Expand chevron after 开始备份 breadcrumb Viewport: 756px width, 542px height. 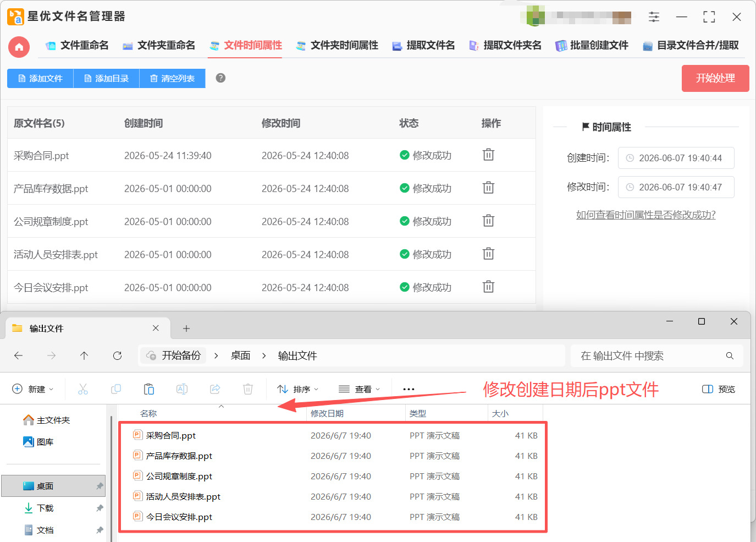tap(216, 356)
